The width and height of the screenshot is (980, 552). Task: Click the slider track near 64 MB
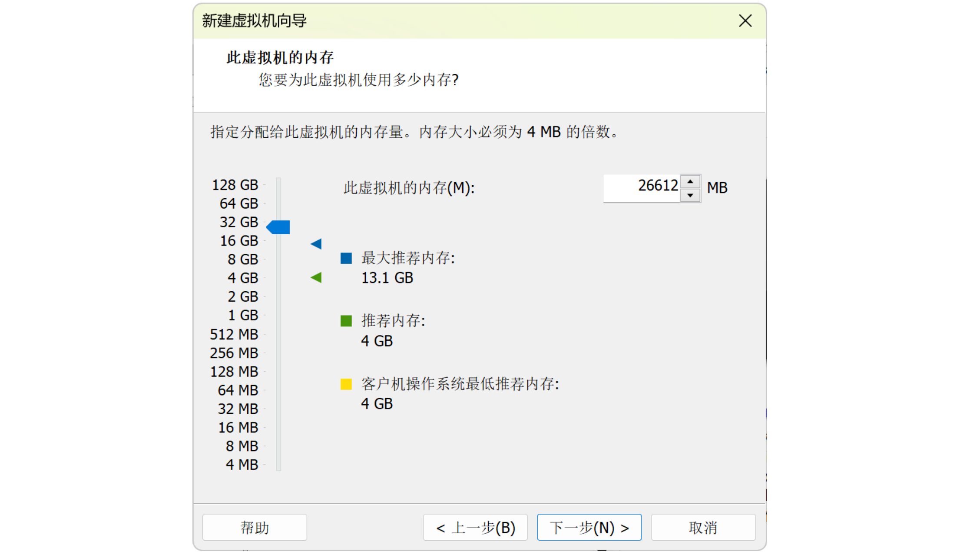point(278,390)
